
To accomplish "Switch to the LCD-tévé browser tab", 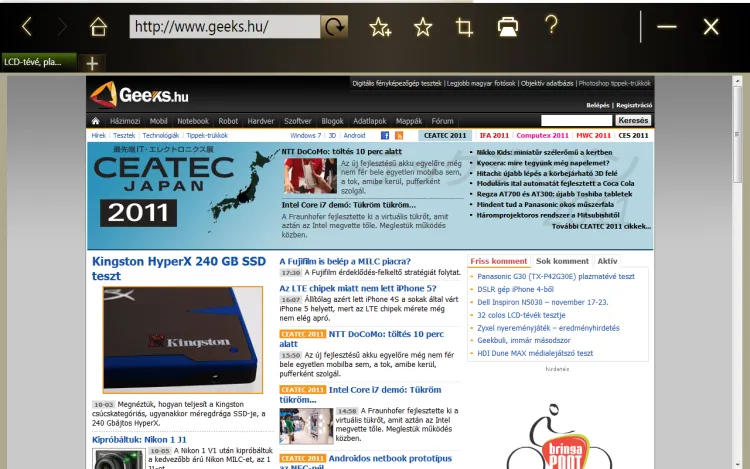I will [38, 62].
